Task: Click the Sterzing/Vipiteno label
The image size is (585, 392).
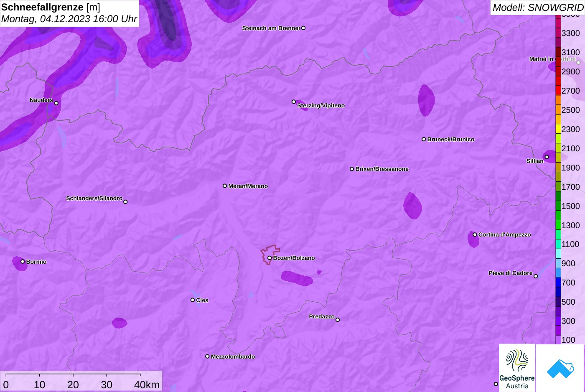Action: click(x=321, y=105)
